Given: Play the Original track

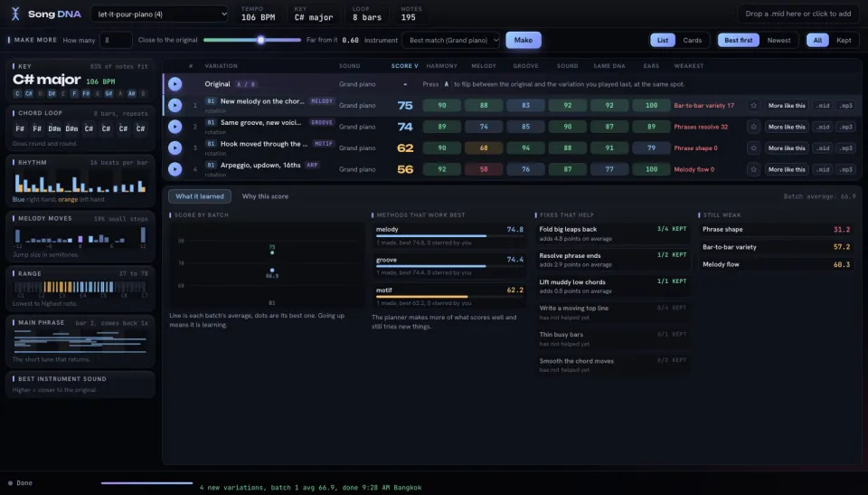Looking at the screenshot, I should coord(175,83).
